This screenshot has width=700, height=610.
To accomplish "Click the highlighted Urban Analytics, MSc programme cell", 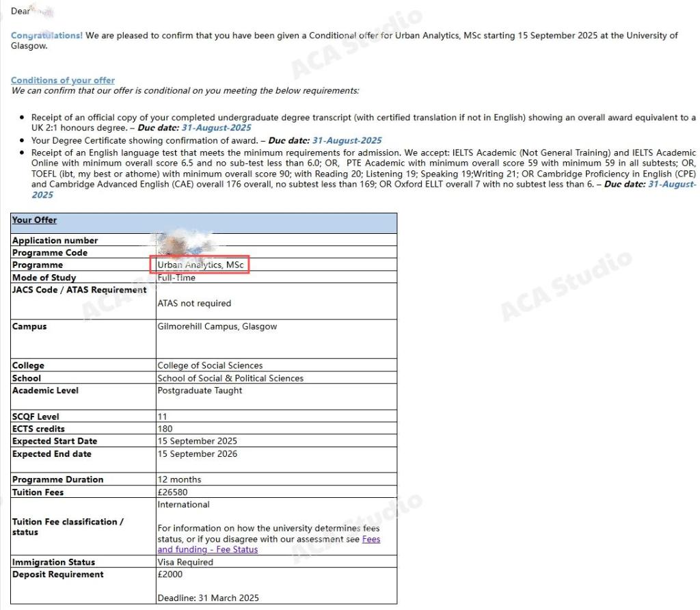I will tap(200, 265).
